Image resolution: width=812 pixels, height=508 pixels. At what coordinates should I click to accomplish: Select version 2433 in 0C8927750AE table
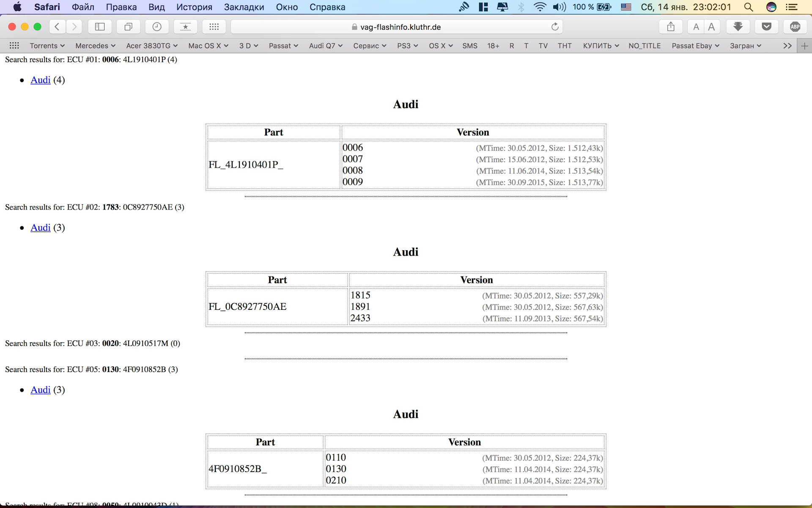tap(360, 318)
